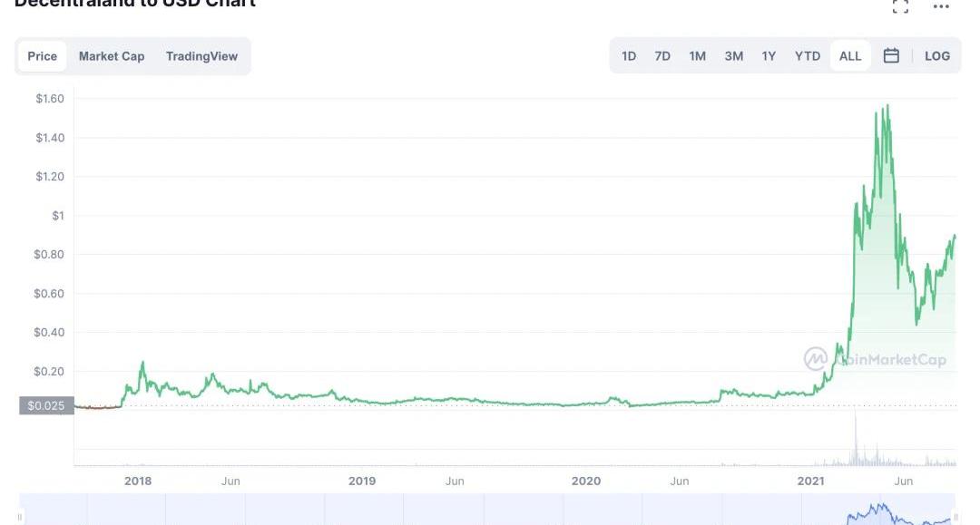Switch to the Price tab

(x=42, y=56)
